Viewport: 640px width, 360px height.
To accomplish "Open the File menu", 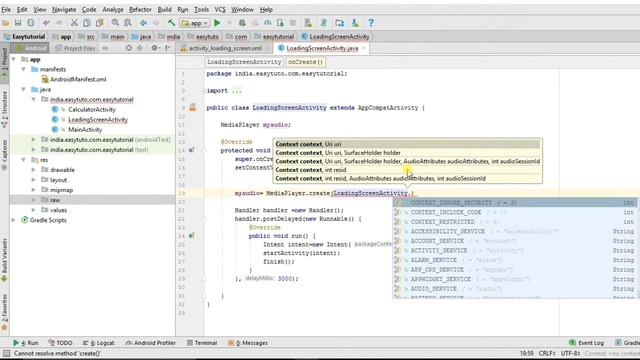I will tap(6, 9).
